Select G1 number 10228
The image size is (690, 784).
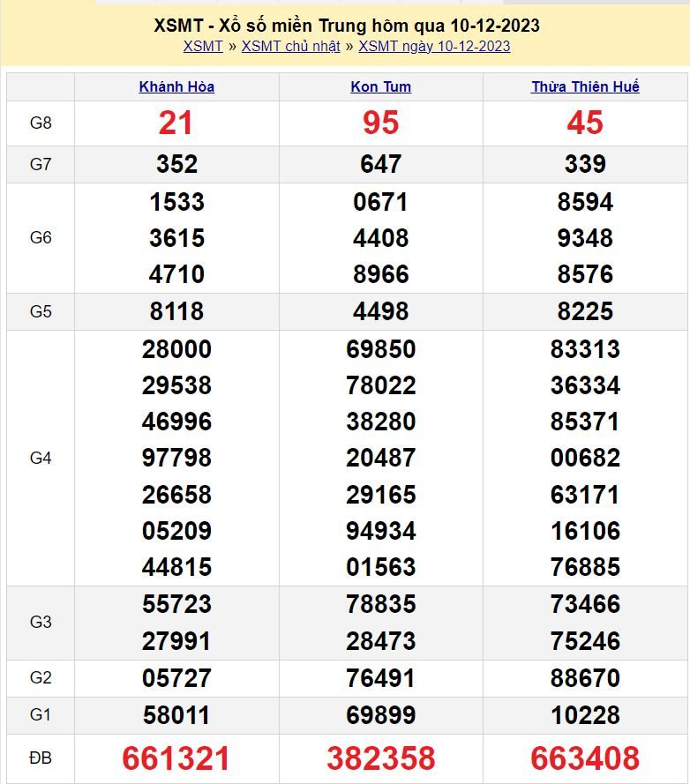pyautogui.click(x=585, y=715)
